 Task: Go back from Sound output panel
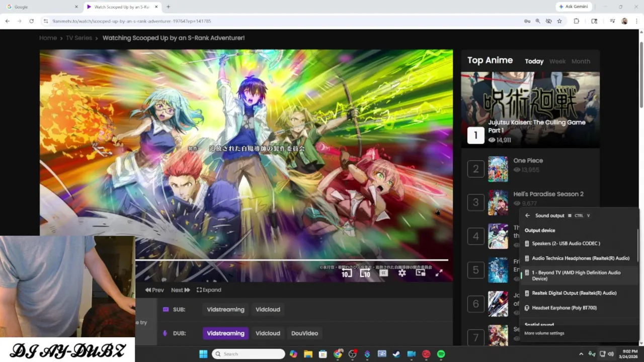coord(527,216)
